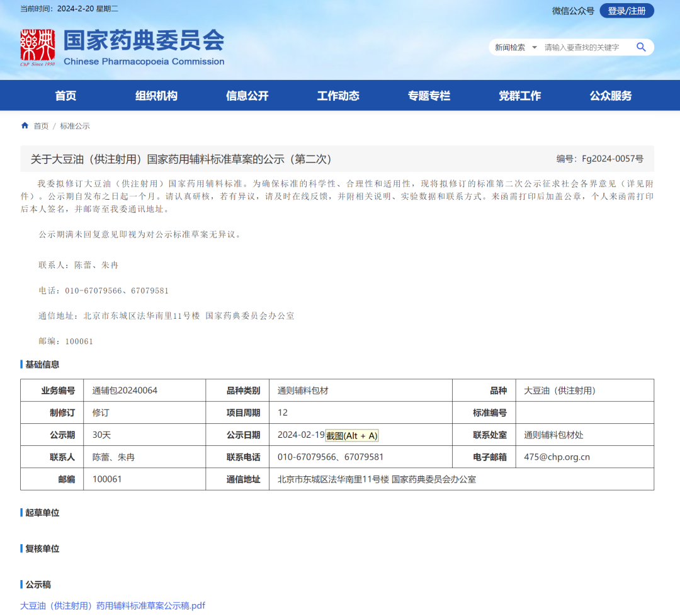Click the current time 2024-2-20 星期二 text
The height and width of the screenshot is (616, 680).
point(69,9)
